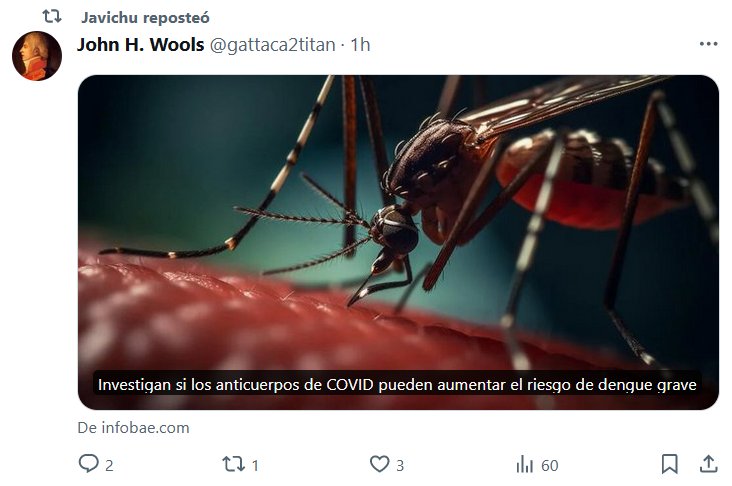Open view analytics bar chart icon
Viewport: 732px width, 486px height.
click(525, 465)
